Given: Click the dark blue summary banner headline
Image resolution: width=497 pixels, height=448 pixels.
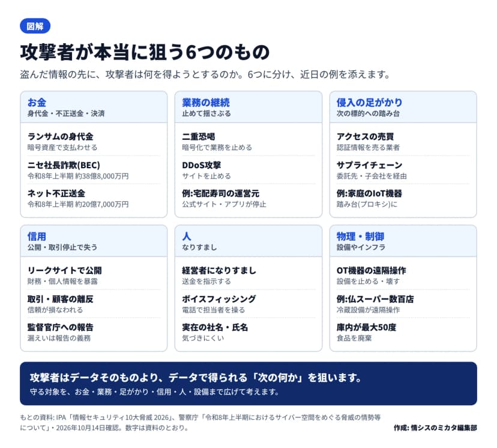Looking at the screenshot, I should [196, 378].
